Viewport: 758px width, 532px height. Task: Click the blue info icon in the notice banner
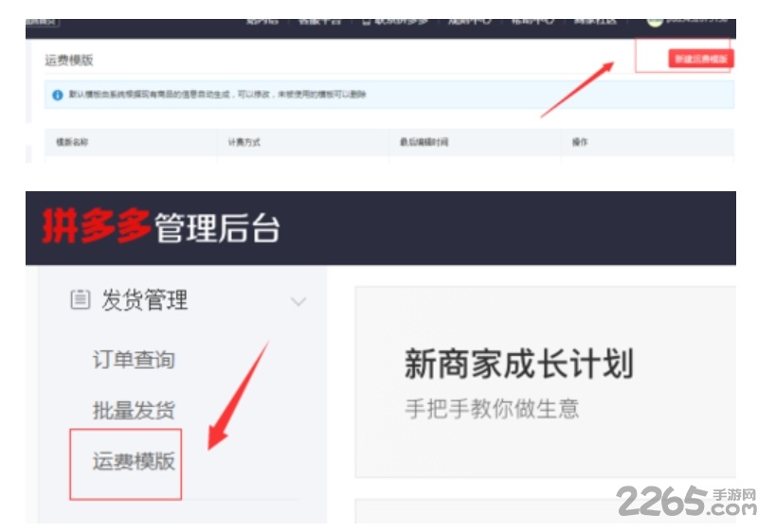(57, 95)
